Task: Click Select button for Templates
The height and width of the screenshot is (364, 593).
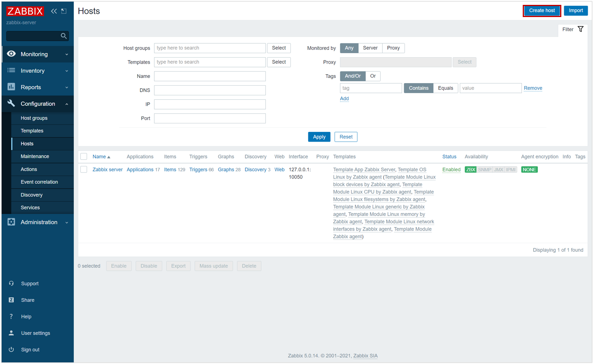Action: click(279, 62)
